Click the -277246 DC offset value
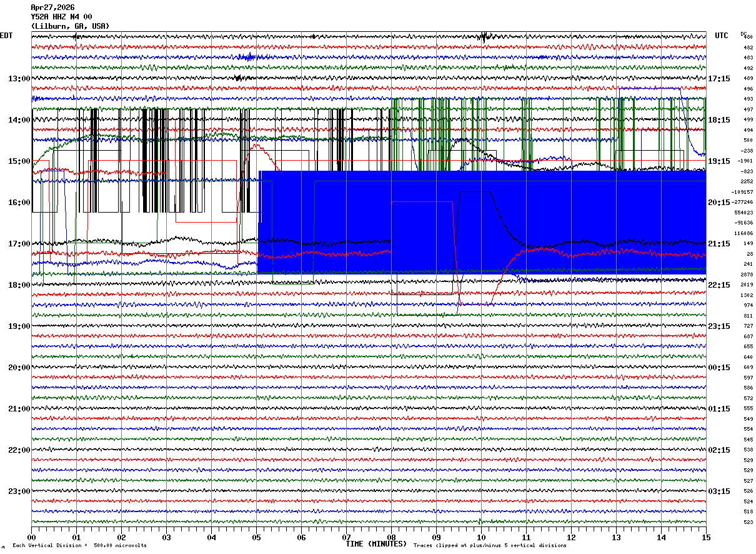Viewport: 756px width, 554px height. (x=743, y=202)
